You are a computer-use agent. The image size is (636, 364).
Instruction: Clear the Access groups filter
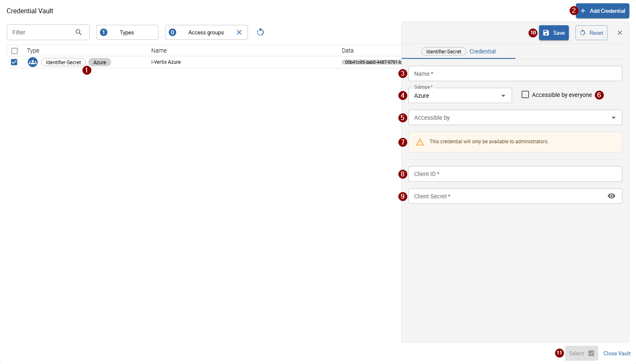239,32
